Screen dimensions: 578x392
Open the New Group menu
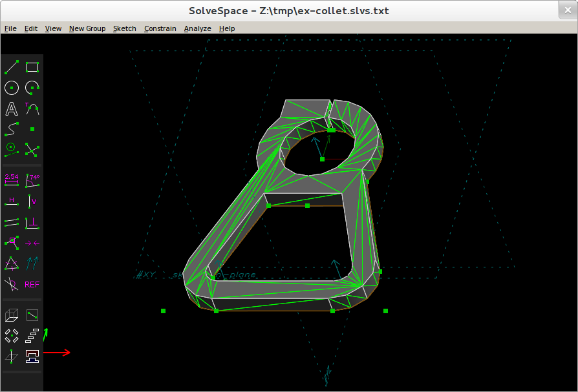click(87, 28)
